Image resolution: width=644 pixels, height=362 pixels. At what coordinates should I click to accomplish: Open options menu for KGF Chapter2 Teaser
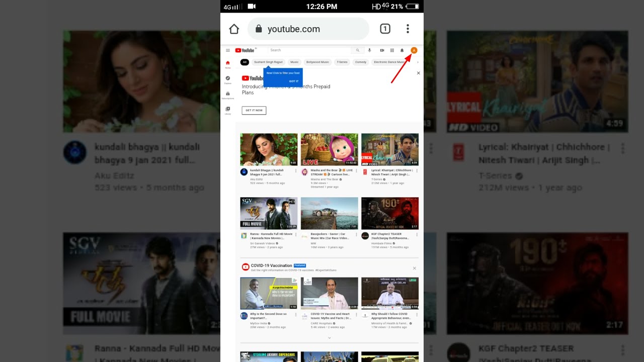417,235
